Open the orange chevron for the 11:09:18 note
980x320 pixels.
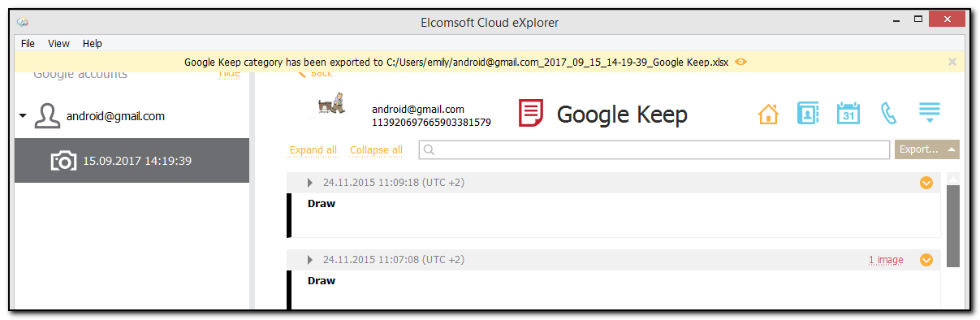pos(926,183)
